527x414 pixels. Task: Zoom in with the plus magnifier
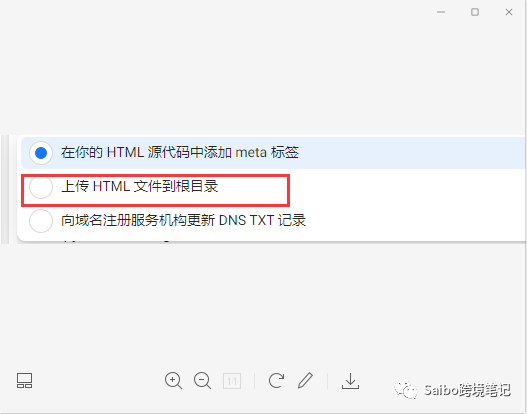click(x=173, y=381)
